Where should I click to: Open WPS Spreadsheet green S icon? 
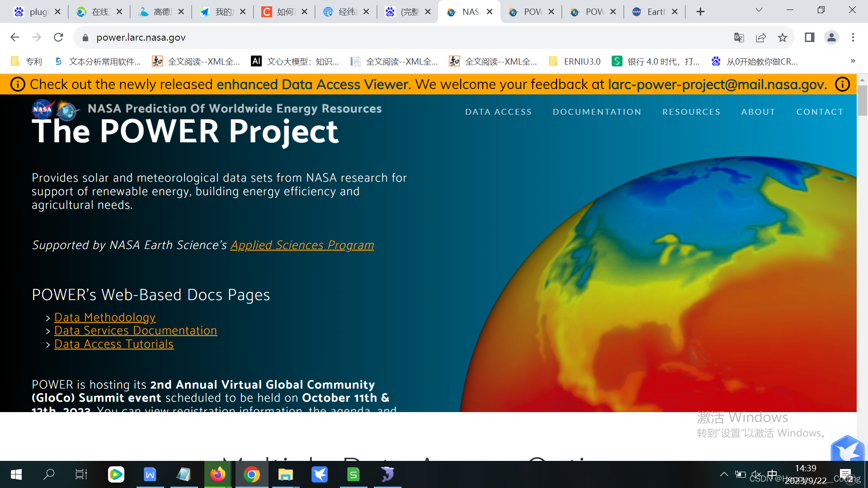(x=353, y=474)
